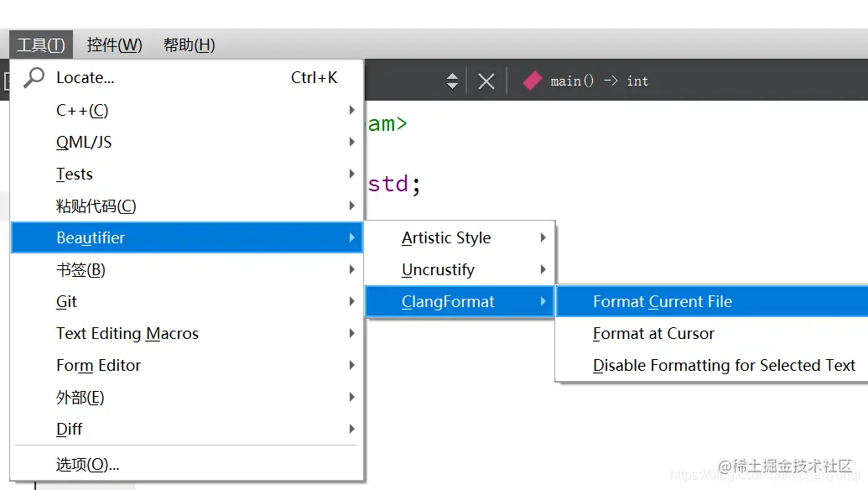This screenshot has height=490, width=868.
Task: Expand the arrow next to ClangFormat
Action: coord(543,302)
